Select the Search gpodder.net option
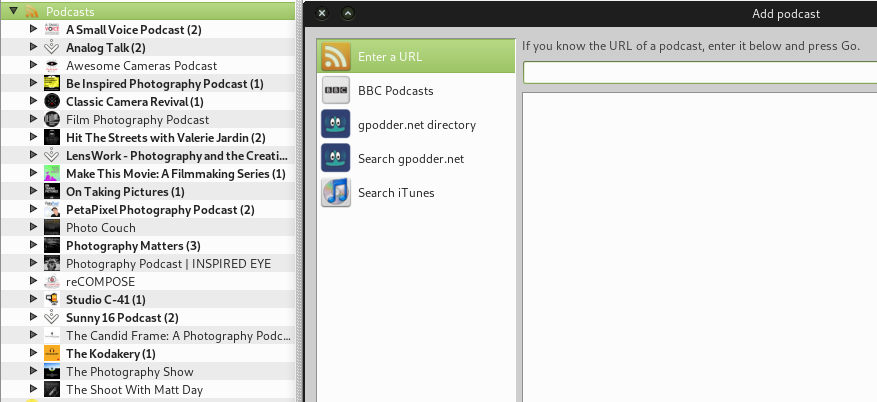 click(416, 158)
